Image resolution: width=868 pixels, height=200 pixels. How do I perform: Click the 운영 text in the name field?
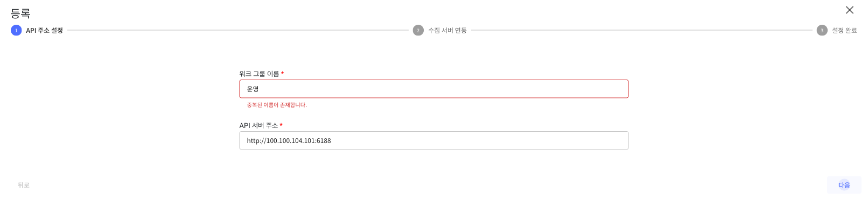coord(253,89)
